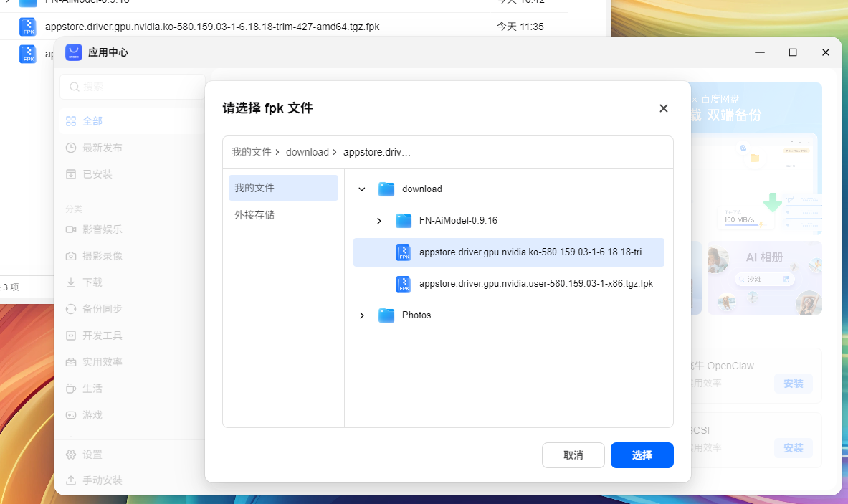Click the 设置 gear icon in sidebar
This screenshot has width=848, height=504.
[x=71, y=455]
